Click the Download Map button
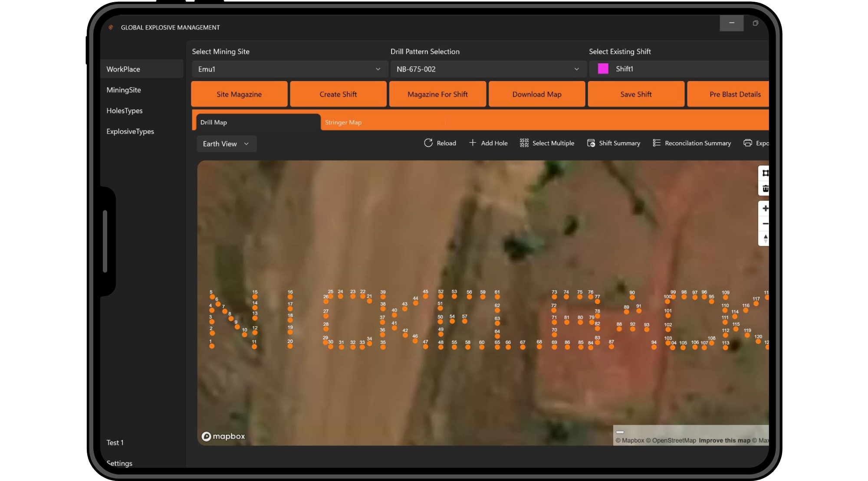The width and height of the screenshot is (868, 481). tap(536, 94)
